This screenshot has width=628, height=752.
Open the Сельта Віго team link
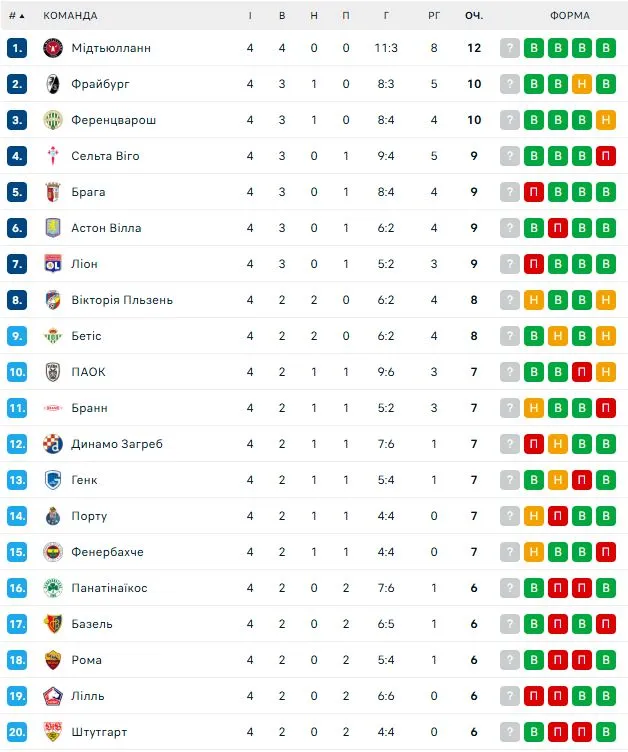click(105, 156)
